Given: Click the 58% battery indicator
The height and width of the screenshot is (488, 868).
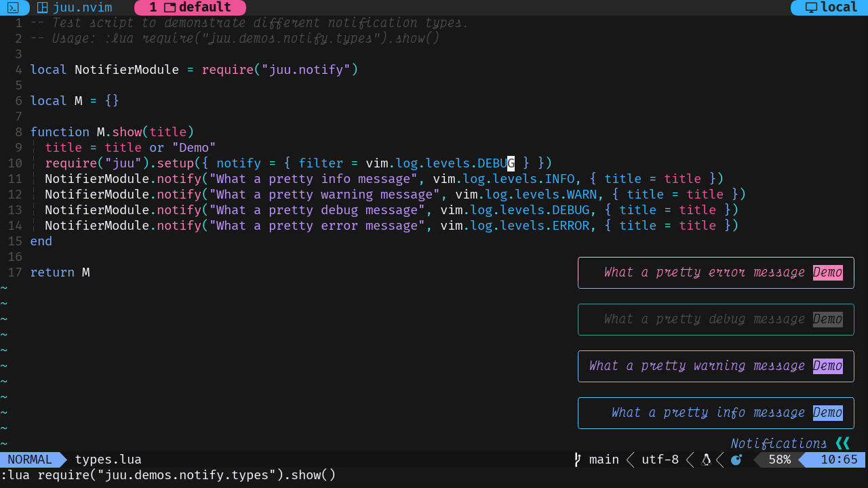Looking at the screenshot, I should (x=779, y=460).
